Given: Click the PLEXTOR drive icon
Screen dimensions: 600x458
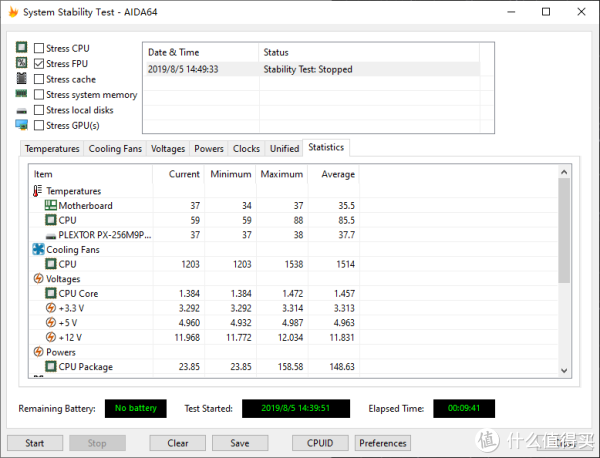Looking at the screenshot, I should click(x=51, y=236).
